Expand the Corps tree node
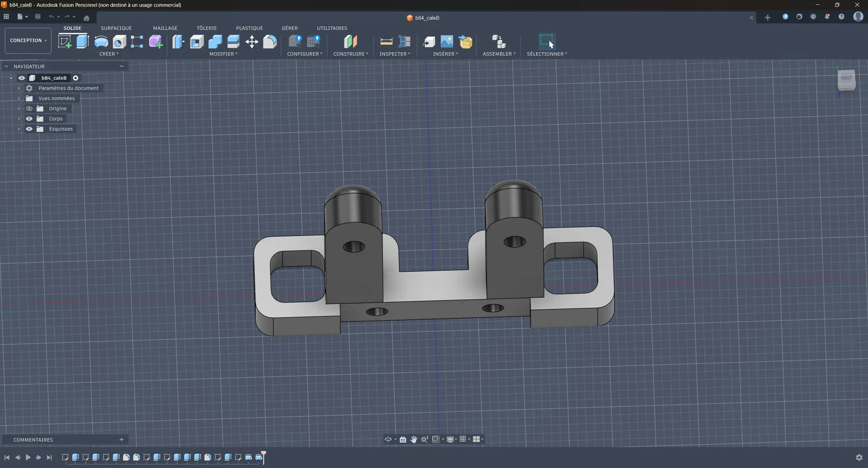This screenshot has height=468, width=868. coord(18,119)
